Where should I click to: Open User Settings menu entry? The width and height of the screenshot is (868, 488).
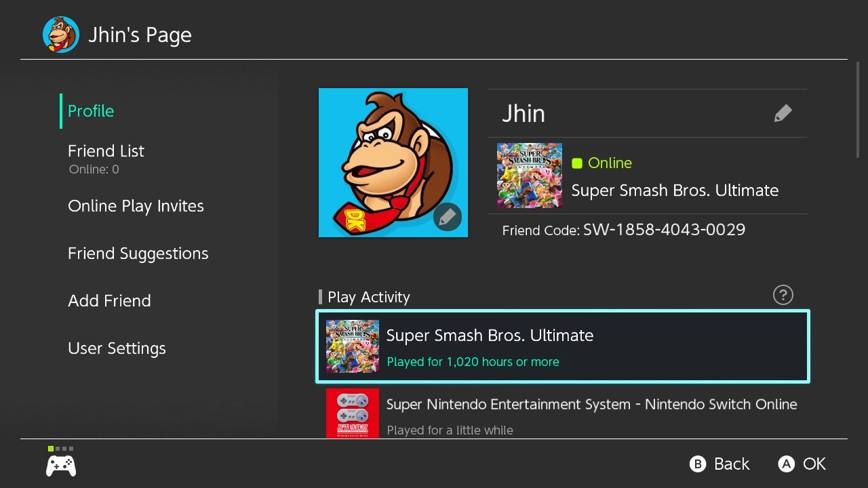(117, 348)
